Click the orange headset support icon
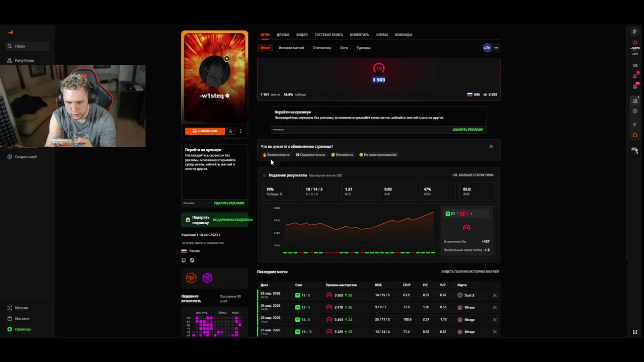The image size is (644, 362). point(635,135)
